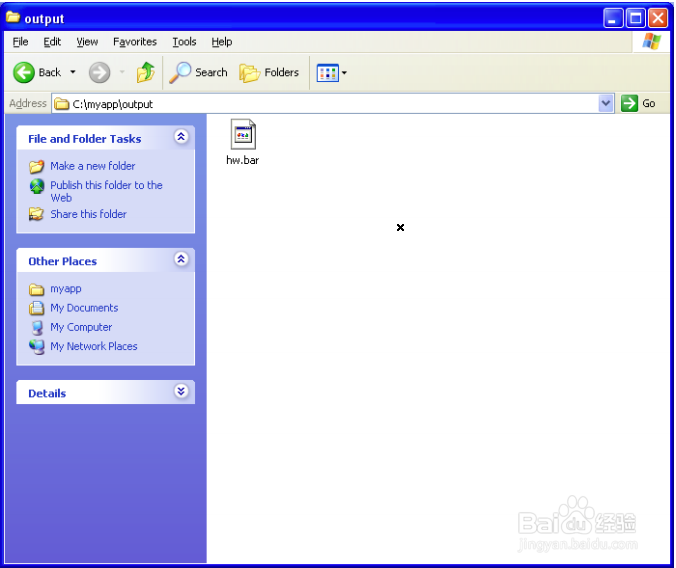Close the output window
The image size is (676, 568).
[x=658, y=18]
